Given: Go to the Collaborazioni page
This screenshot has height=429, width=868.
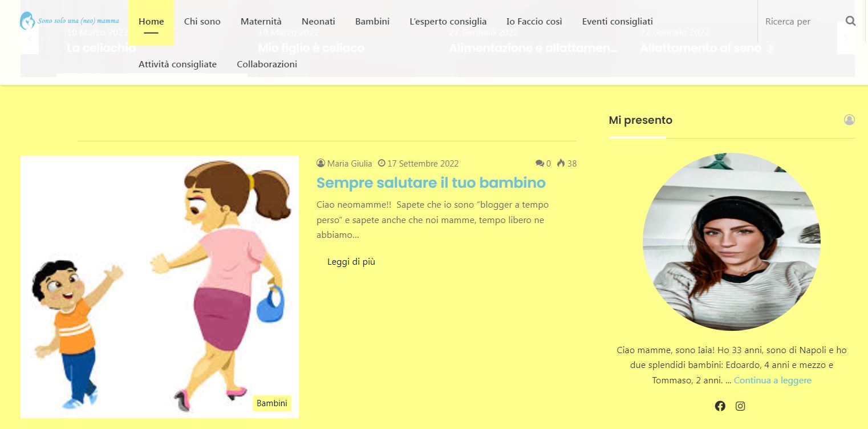Looking at the screenshot, I should click(267, 64).
